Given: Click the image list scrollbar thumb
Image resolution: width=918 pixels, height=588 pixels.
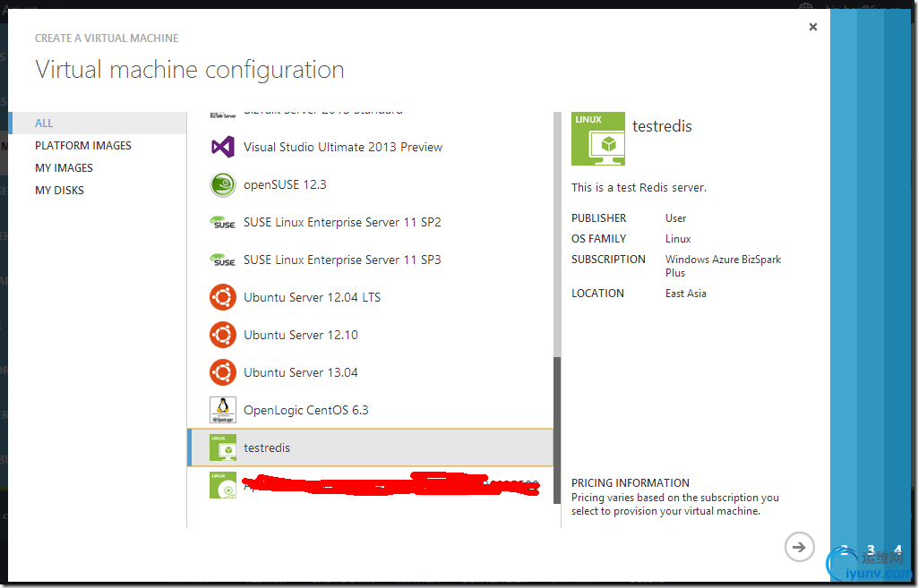Looking at the screenshot, I should pos(557,430).
